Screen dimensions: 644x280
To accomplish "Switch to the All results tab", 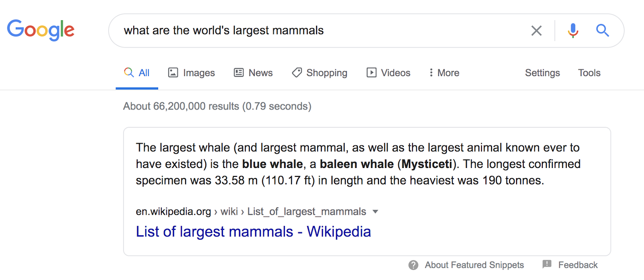I will click(137, 73).
